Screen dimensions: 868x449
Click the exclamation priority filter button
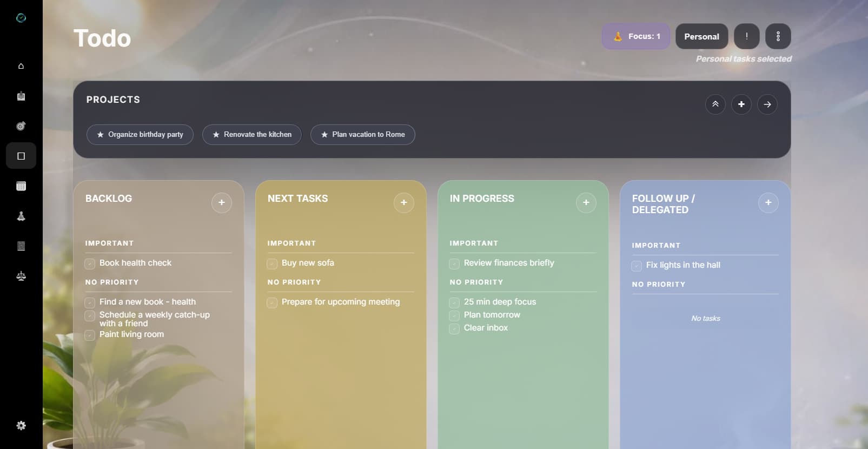[746, 36]
